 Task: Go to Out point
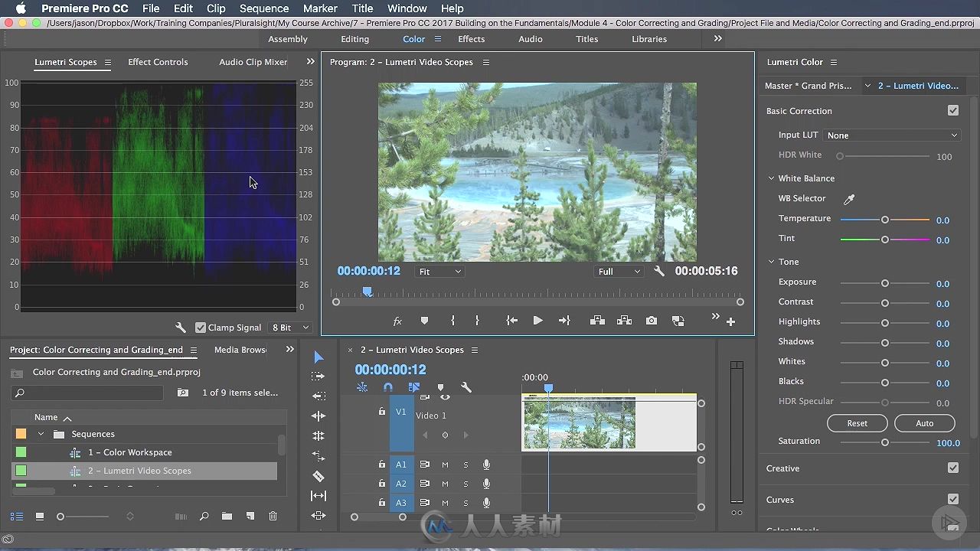[564, 321]
